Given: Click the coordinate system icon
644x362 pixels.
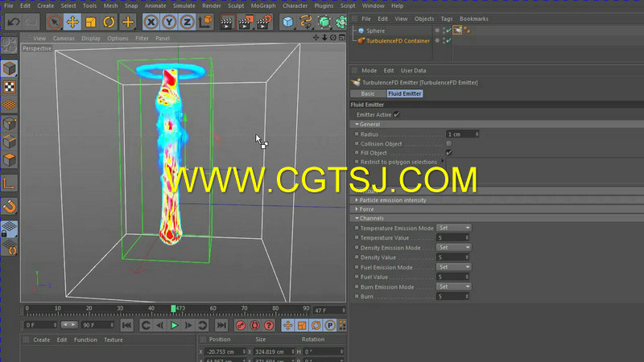Looking at the screenshot, I should 206,22.
